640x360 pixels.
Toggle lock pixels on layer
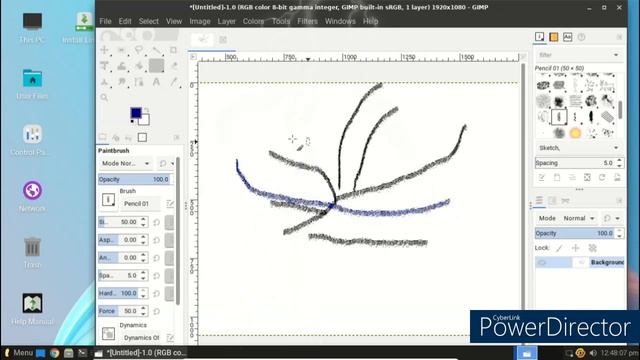[559, 248]
